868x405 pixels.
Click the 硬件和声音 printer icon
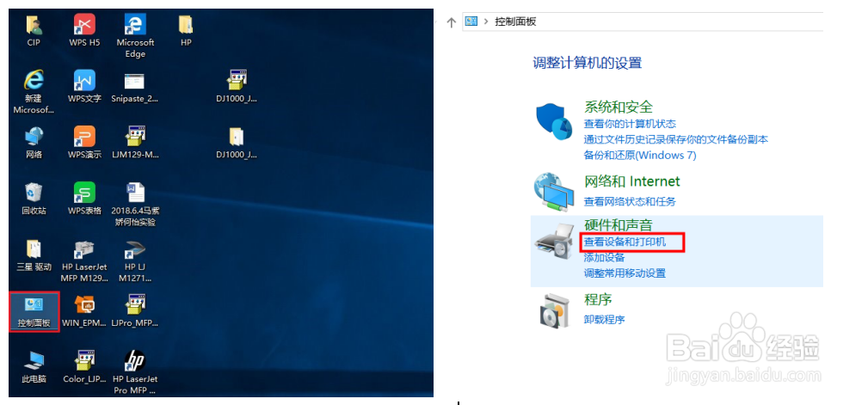tap(555, 242)
